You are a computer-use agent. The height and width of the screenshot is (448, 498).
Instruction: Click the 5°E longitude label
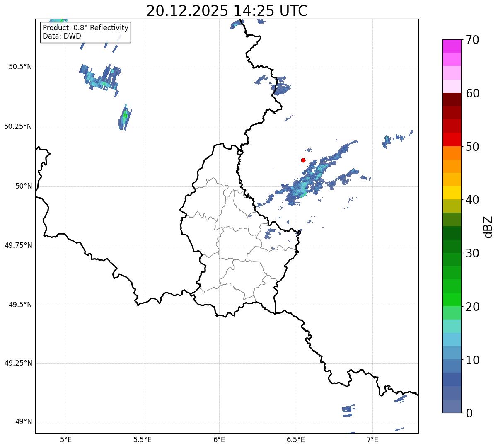pyautogui.click(x=66, y=440)
